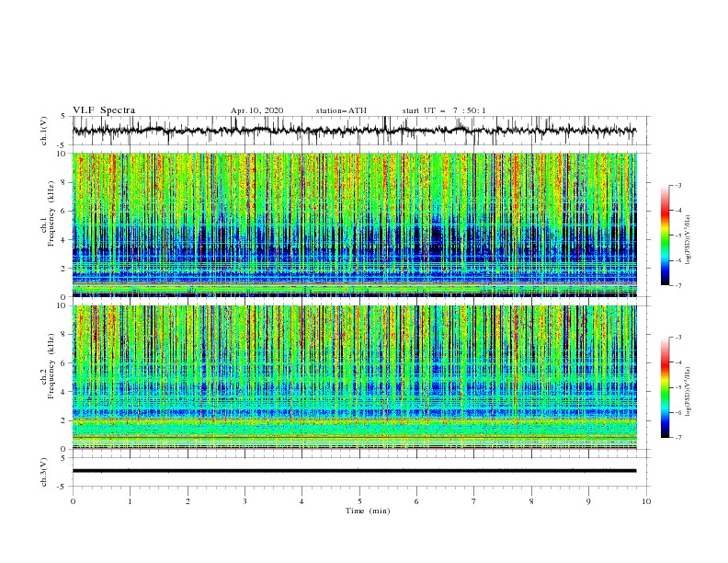This screenshot has height=563, width=728.
Task: Click the "ch.1 Frequency (kHz)" axis label
Action: [x=47, y=214]
